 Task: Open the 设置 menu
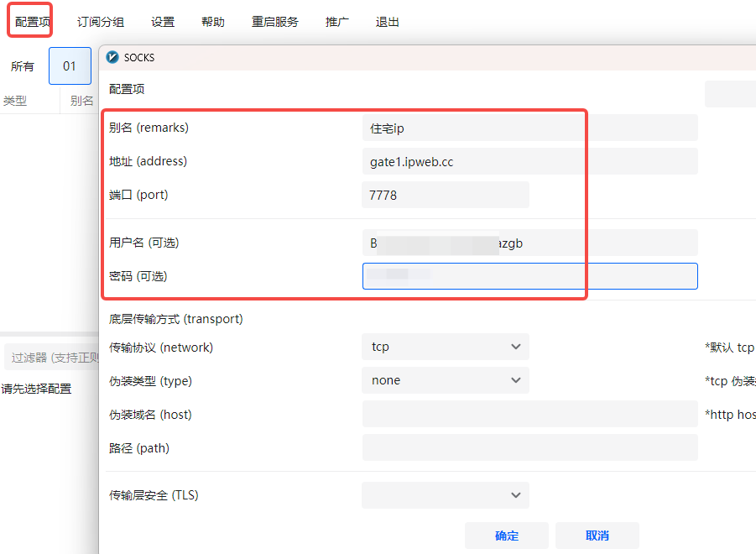point(163,22)
